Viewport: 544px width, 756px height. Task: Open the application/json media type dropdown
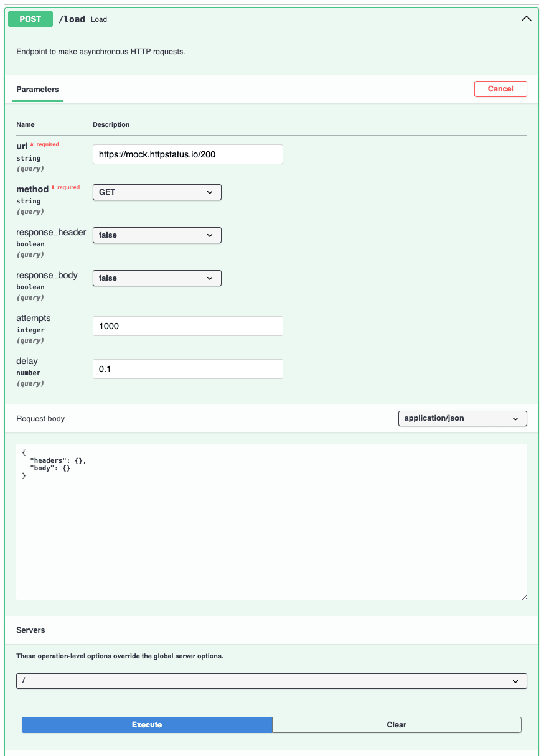pyautogui.click(x=462, y=418)
